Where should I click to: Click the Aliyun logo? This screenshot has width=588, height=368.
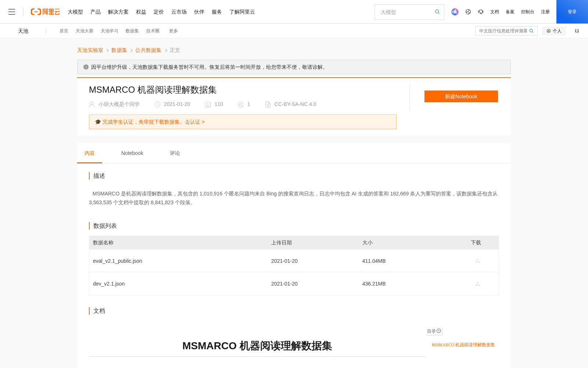click(x=45, y=12)
